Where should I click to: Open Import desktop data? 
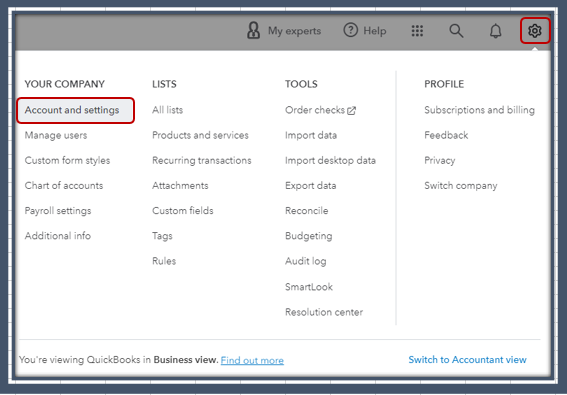click(x=331, y=160)
